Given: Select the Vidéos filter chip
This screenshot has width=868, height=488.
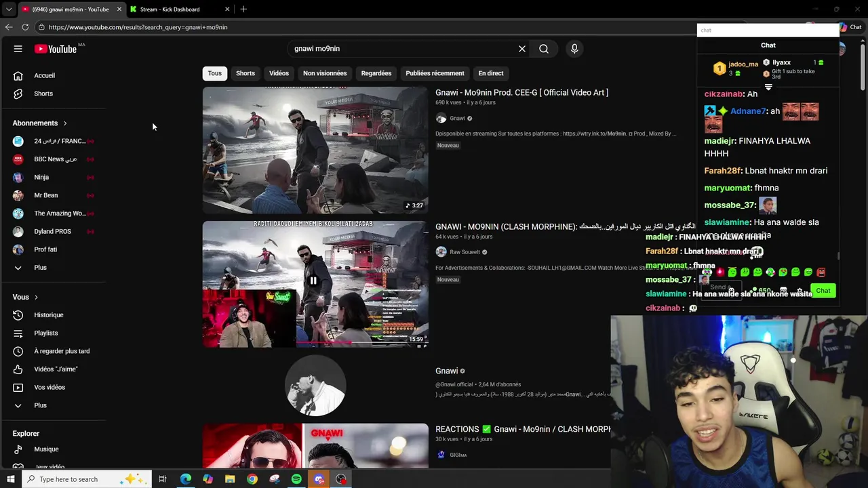Looking at the screenshot, I should tap(279, 73).
